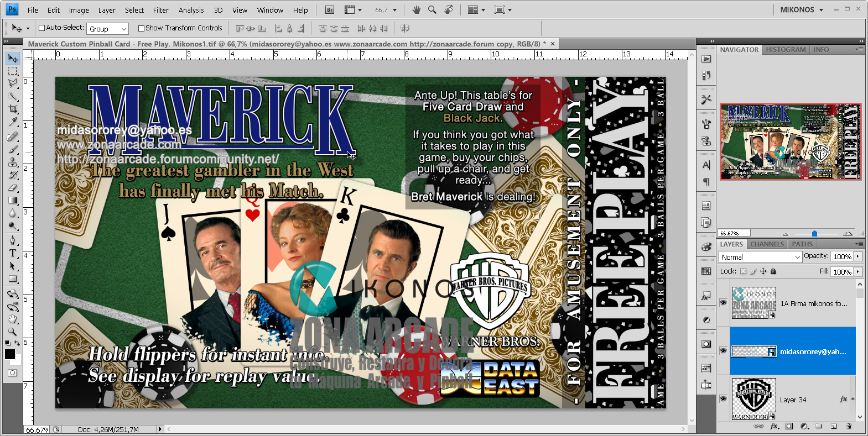Select the Gradient tool
The image size is (868, 436).
click(12, 200)
